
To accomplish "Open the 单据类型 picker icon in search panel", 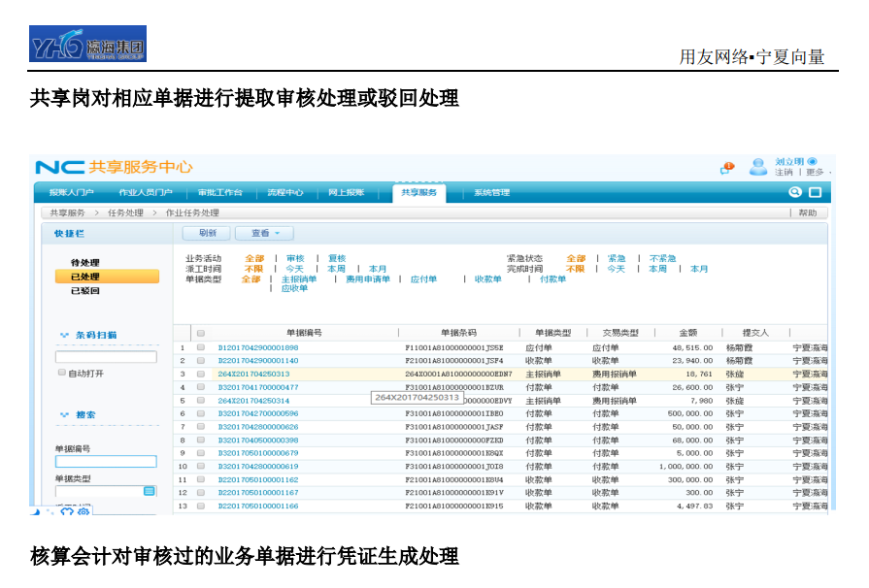I will point(149,492).
